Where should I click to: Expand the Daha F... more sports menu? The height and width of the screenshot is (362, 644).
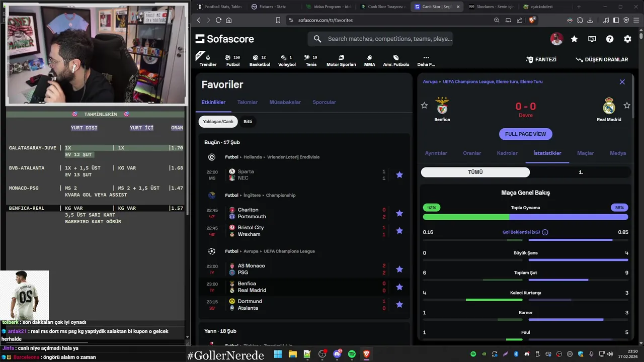(x=426, y=60)
